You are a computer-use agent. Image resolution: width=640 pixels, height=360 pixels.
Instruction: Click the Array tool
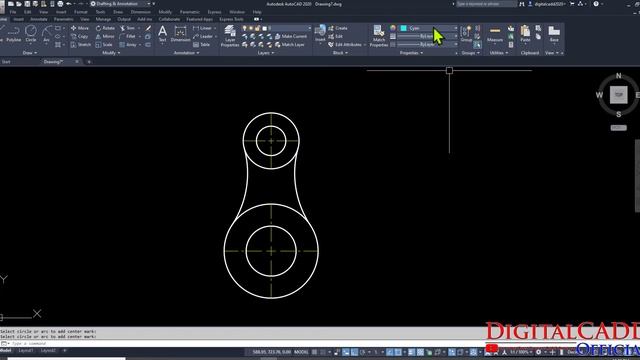[x=128, y=44]
